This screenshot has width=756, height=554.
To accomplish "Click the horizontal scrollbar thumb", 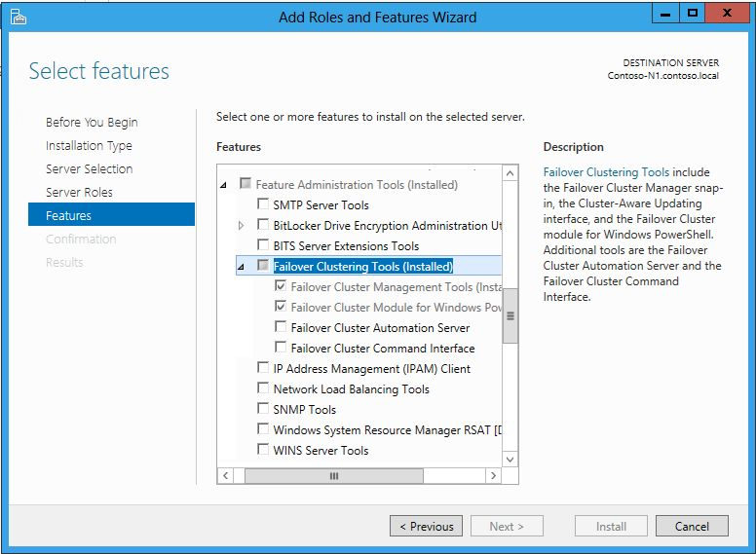I will (x=333, y=475).
